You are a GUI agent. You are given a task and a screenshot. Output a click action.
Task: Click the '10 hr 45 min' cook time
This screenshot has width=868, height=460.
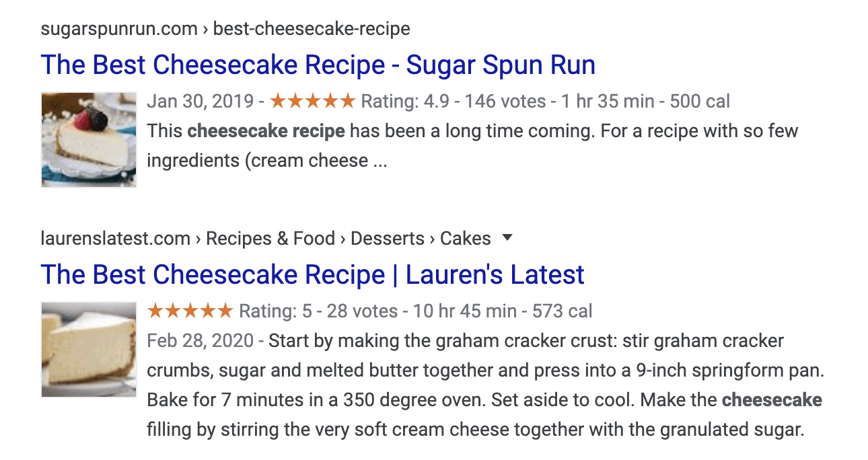click(x=465, y=311)
